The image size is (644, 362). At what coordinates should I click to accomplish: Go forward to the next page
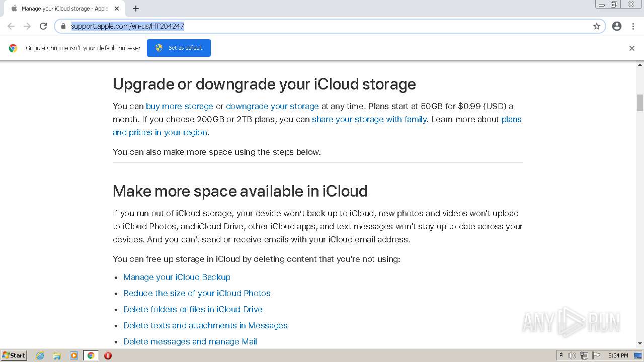[x=27, y=26]
